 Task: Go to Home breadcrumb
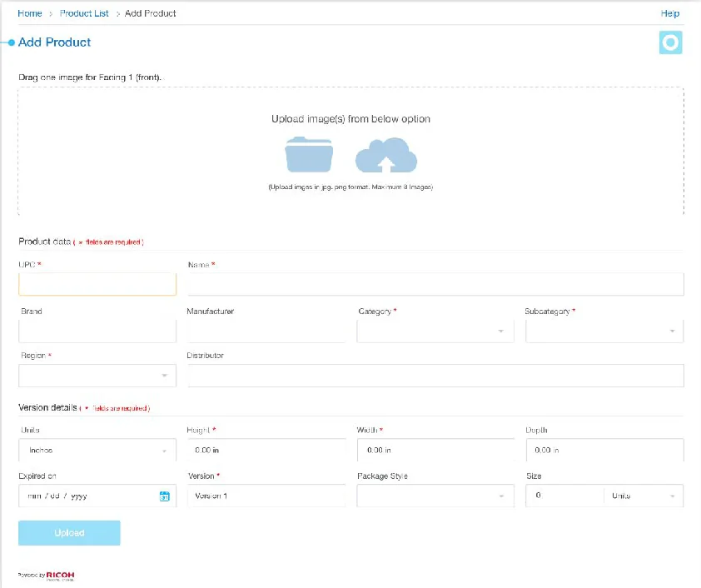(x=29, y=13)
